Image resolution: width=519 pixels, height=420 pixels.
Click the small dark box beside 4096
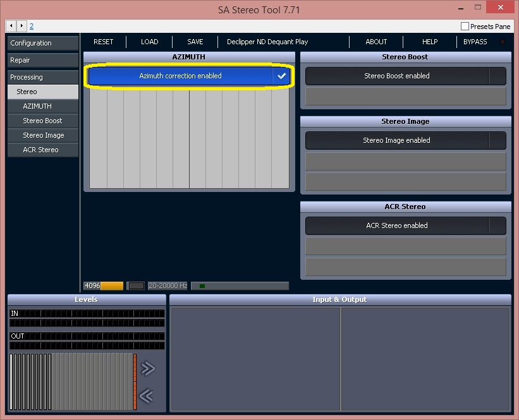[136, 285]
